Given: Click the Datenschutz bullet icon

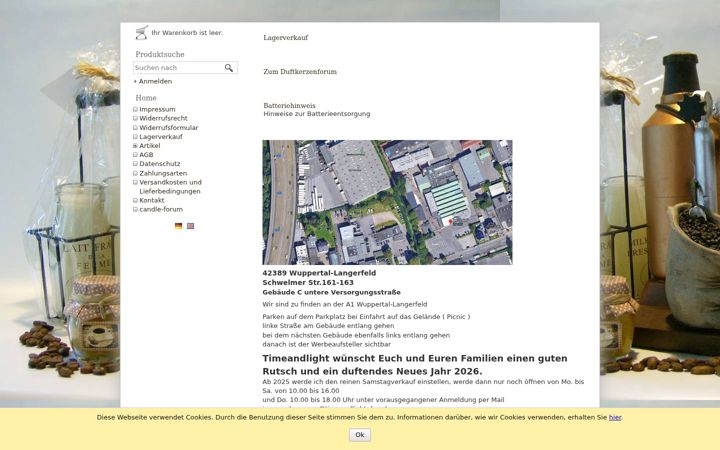Looking at the screenshot, I should [x=135, y=163].
